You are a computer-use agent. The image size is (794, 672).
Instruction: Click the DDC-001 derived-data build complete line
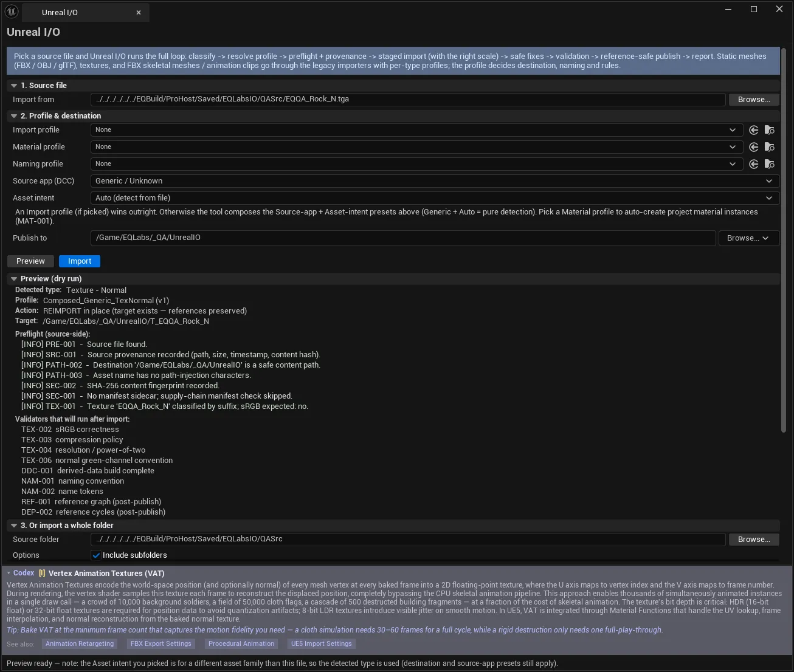(x=88, y=471)
